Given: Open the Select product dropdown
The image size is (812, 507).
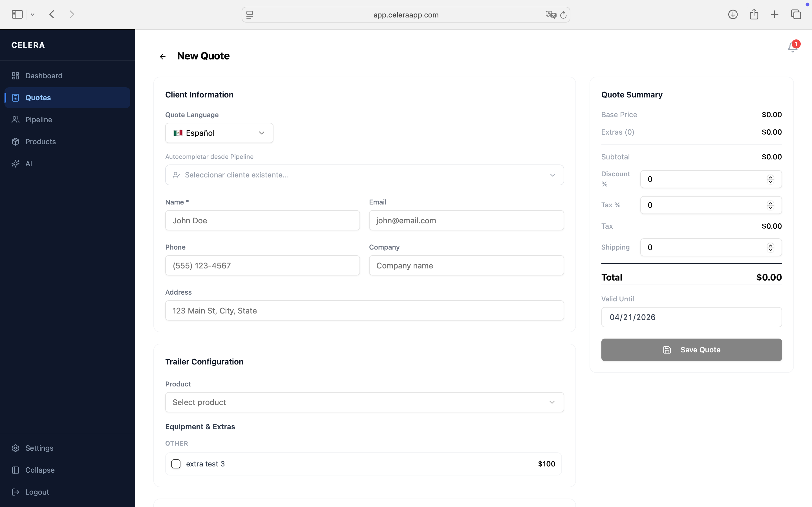Looking at the screenshot, I should click(364, 402).
